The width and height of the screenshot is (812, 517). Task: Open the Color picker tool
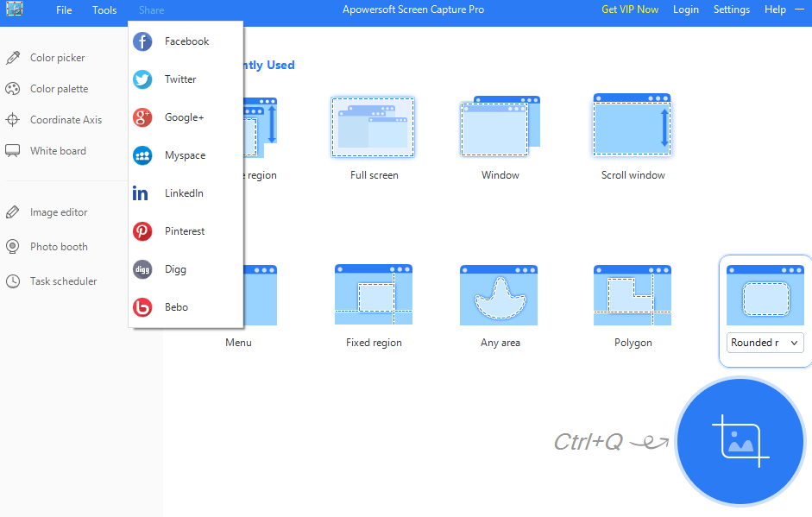57,58
